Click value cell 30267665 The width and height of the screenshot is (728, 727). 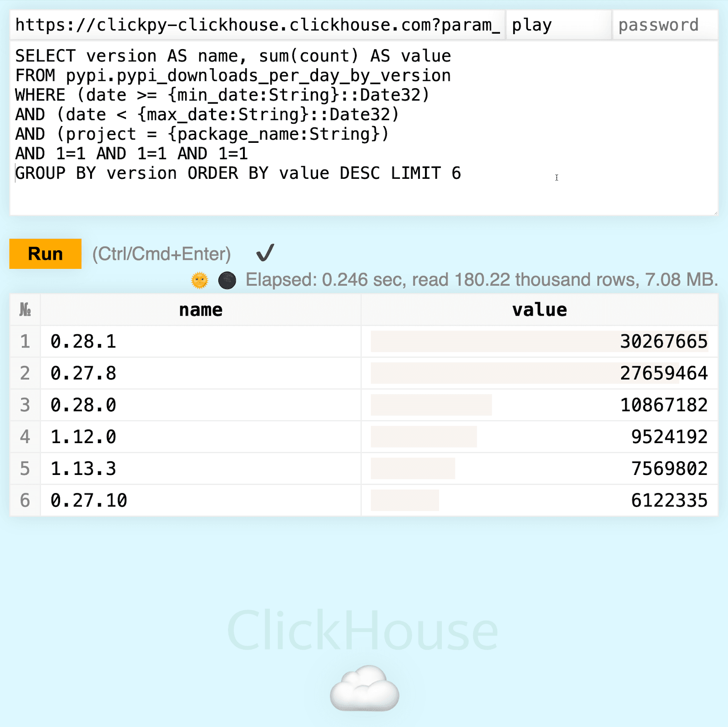[x=540, y=341]
